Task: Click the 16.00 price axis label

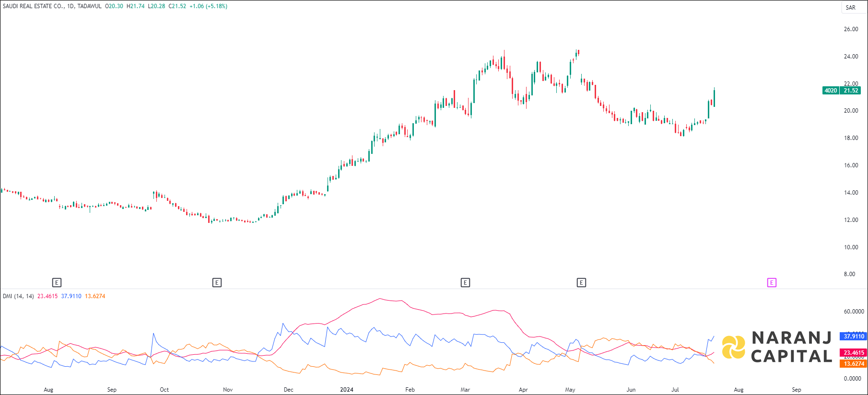Action: [851, 165]
